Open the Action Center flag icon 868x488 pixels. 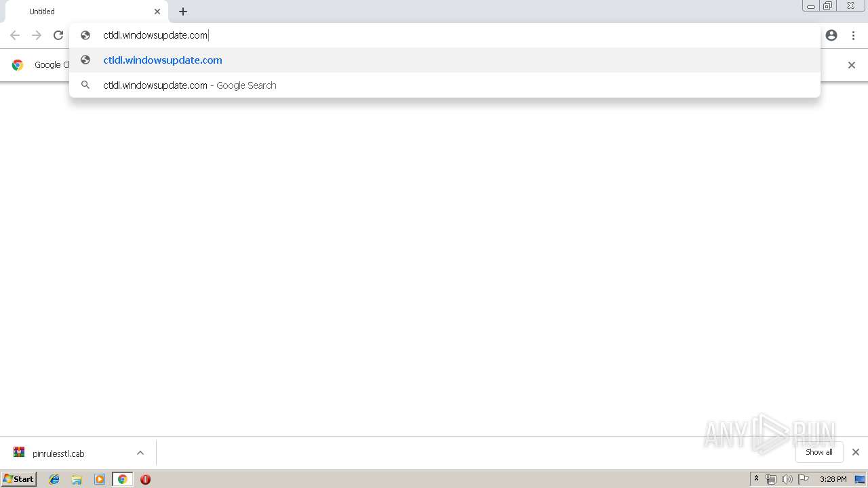point(804,479)
